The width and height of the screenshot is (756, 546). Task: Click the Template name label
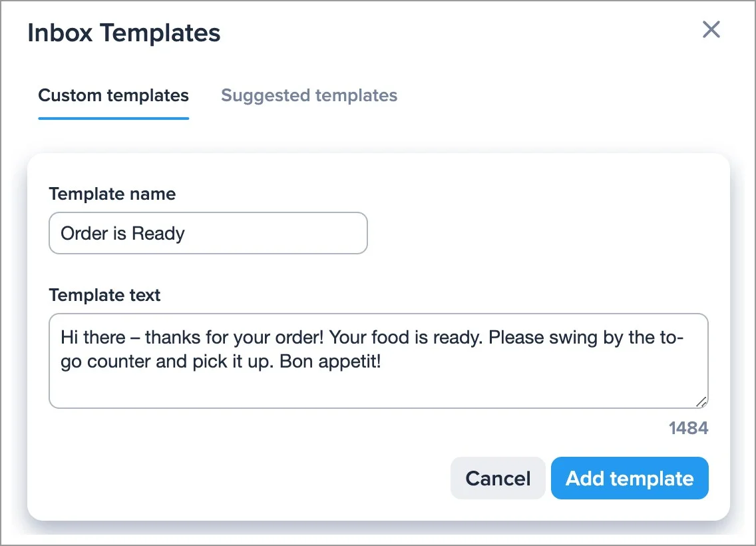coord(112,194)
